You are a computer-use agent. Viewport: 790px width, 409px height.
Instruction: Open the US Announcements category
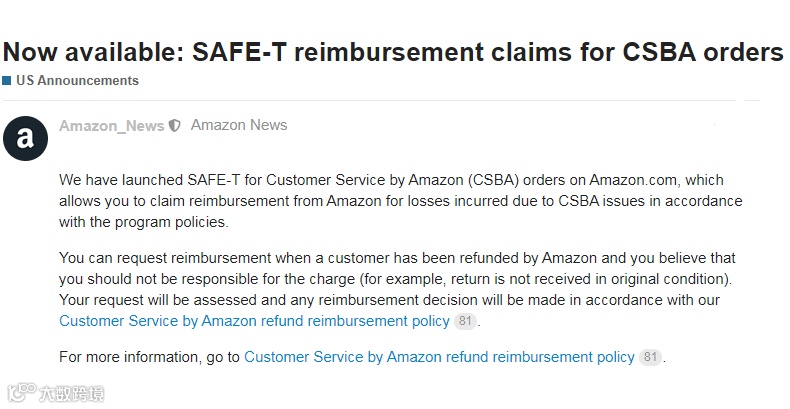pyautogui.click(x=77, y=80)
